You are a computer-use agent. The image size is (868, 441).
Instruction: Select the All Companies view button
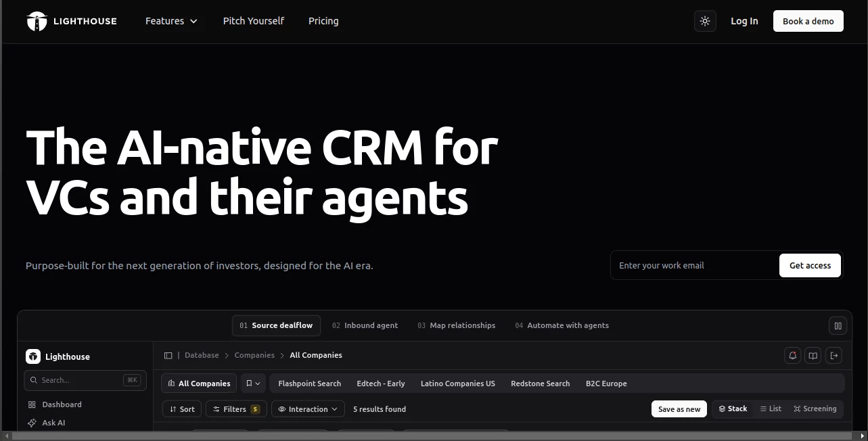[199, 384]
